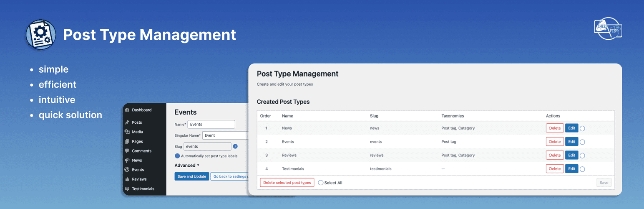Click the Sheep Fish logo

point(608,29)
